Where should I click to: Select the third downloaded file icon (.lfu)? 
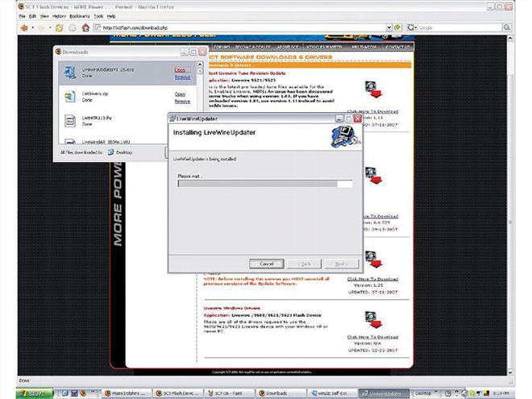point(70,121)
